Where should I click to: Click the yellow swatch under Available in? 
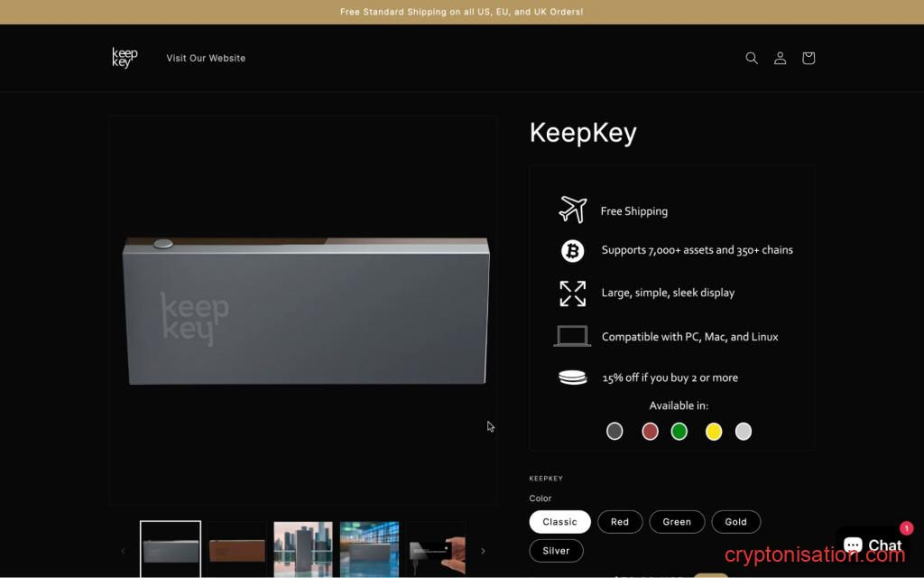pyautogui.click(x=713, y=431)
